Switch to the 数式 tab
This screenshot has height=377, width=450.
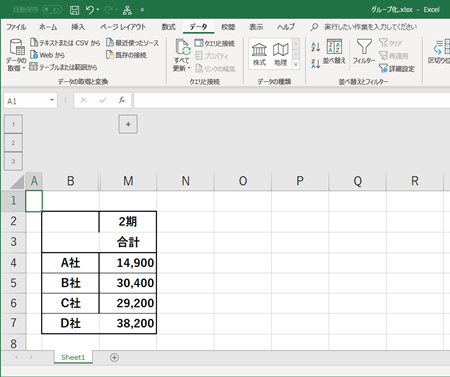click(168, 27)
